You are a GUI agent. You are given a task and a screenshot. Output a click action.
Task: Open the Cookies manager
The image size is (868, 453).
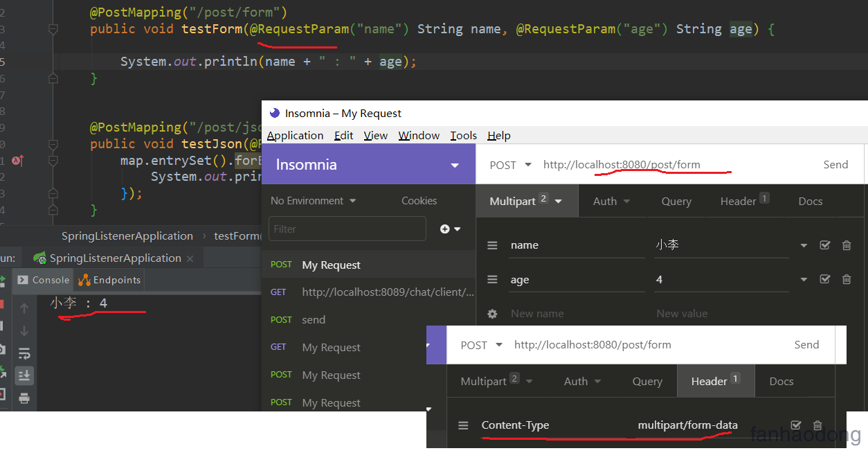pyautogui.click(x=419, y=201)
